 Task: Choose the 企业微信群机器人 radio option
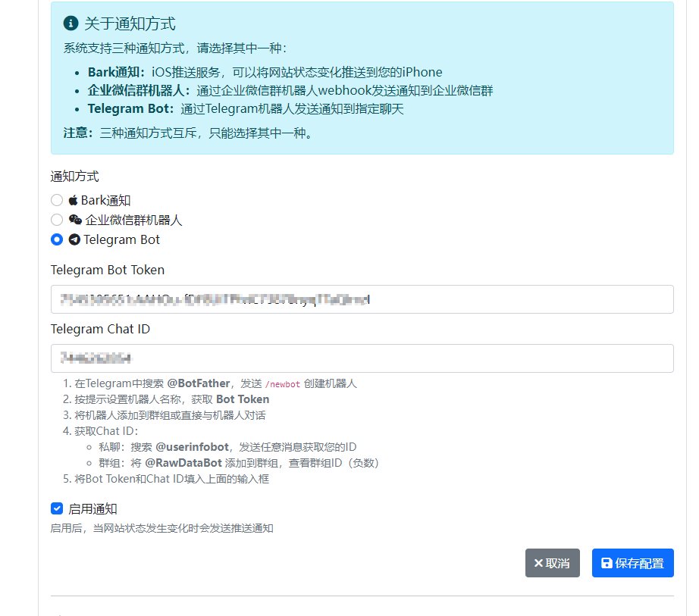coord(57,220)
